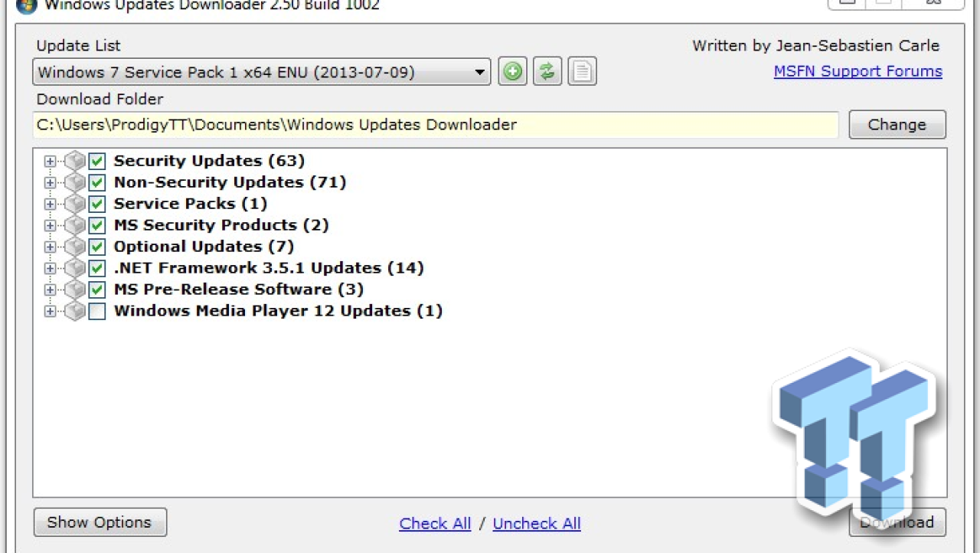Expand the Non-Security Updates tree node
980x553 pixels.
(51, 182)
